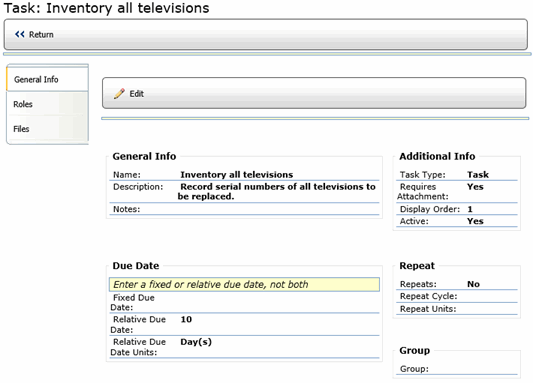Screen dimensions: 533x383
Task: Click the Active 'Yes' value
Action: (475, 221)
